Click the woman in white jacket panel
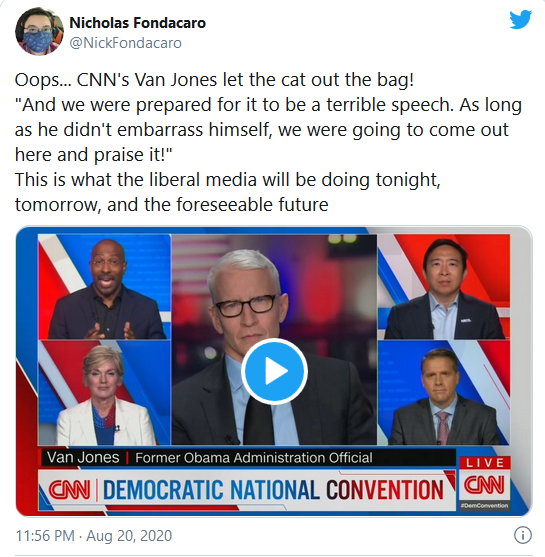 tap(104, 393)
